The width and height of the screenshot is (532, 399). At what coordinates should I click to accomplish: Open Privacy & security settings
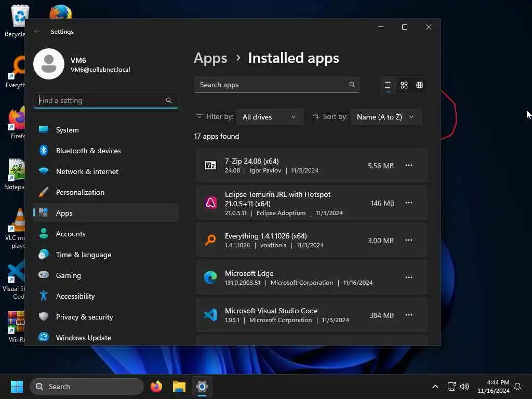coord(106,317)
